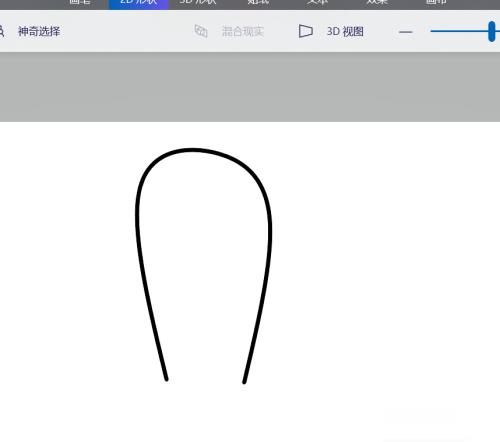The width and height of the screenshot is (500, 442).
Task: Click the zoom slider handle
Action: click(x=492, y=31)
